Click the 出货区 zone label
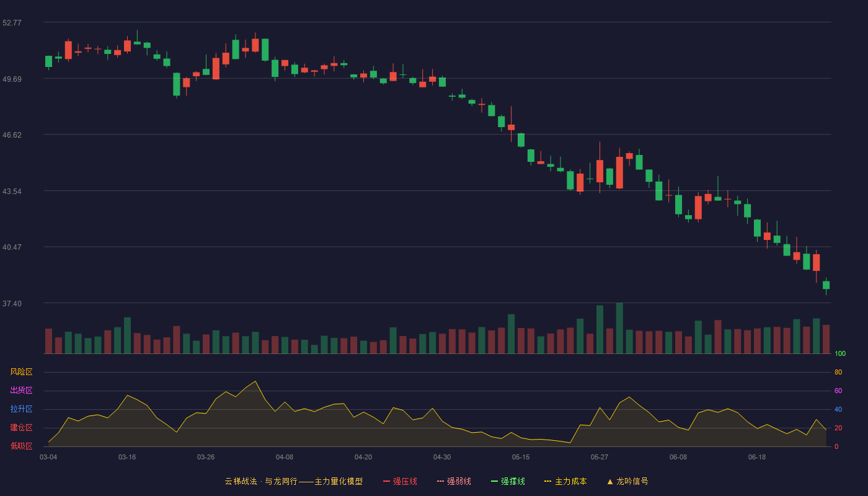868x496 pixels. click(x=21, y=391)
